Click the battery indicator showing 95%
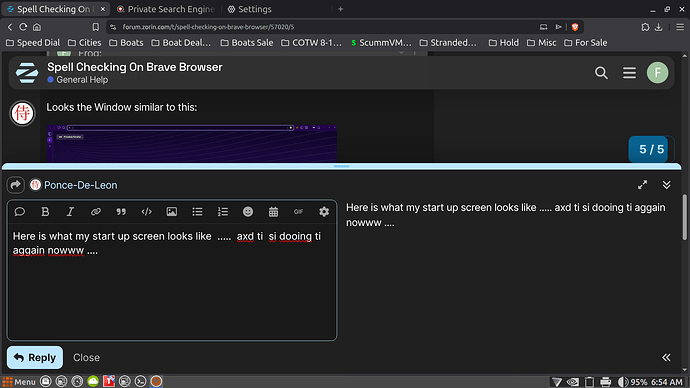Viewport: 690px width, 388px height. pyautogui.click(x=632, y=382)
